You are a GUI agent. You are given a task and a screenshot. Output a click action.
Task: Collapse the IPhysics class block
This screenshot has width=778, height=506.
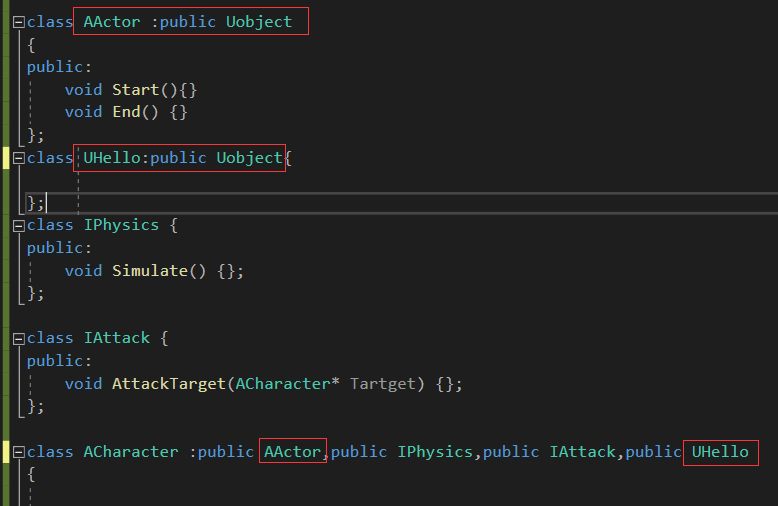point(19,226)
